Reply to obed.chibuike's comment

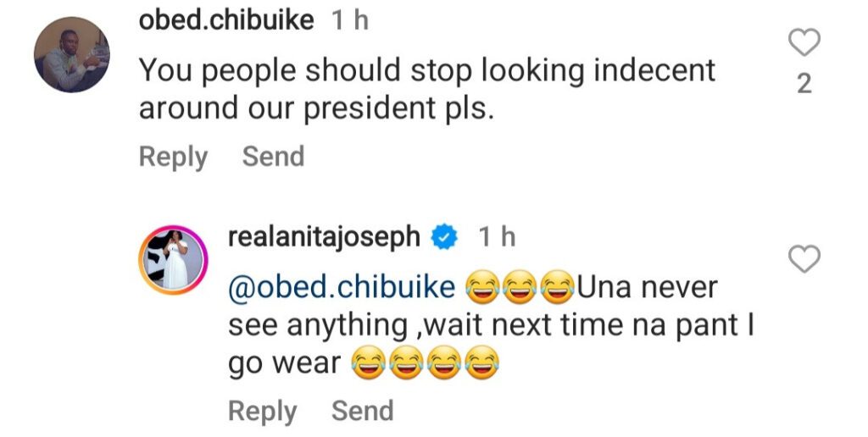[173, 157]
